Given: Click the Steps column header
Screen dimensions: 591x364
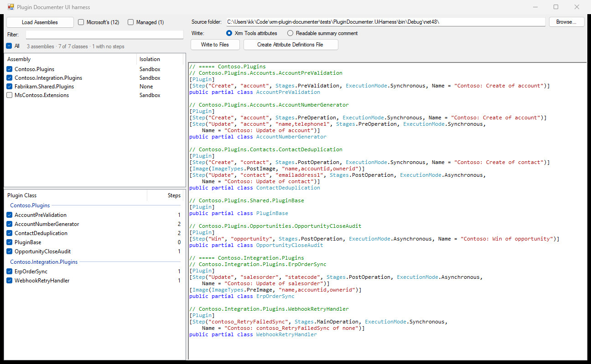Looking at the screenshot, I should pyautogui.click(x=165, y=195).
